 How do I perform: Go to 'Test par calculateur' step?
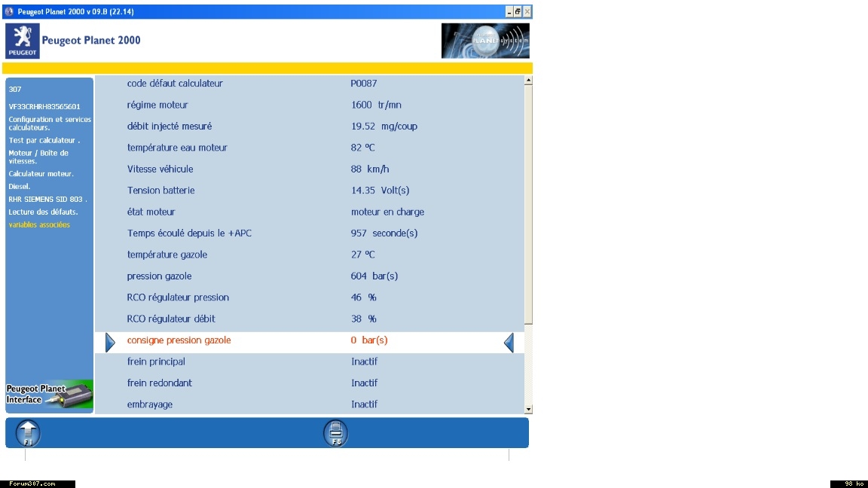pyautogui.click(x=44, y=140)
